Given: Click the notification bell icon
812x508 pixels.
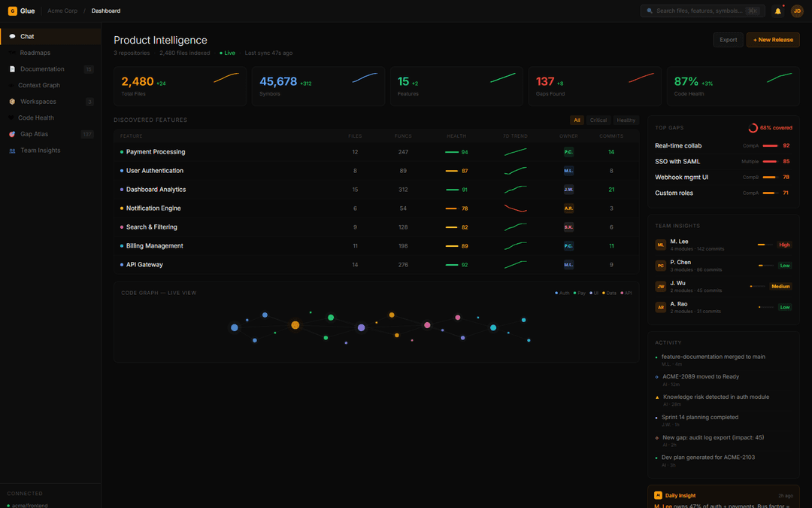Looking at the screenshot, I should [x=778, y=11].
